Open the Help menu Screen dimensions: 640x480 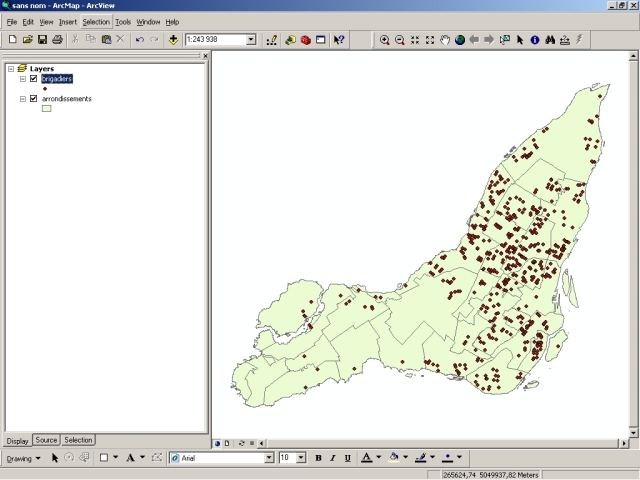[x=172, y=22]
